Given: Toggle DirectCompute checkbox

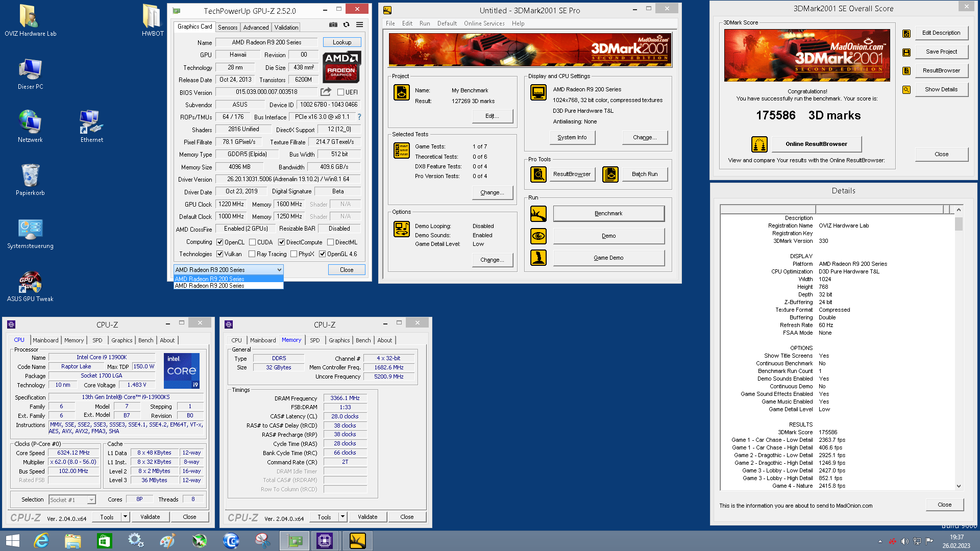Looking at the screenshot, I should 281,242.
